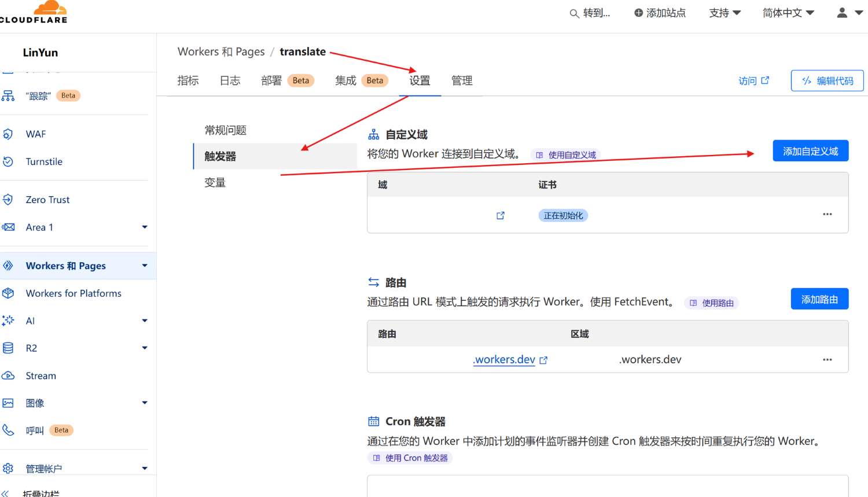Open Workers for Platforms in the sidebar
The width and height of the screenshot is (868, 497).
click(x=73, y=293)
